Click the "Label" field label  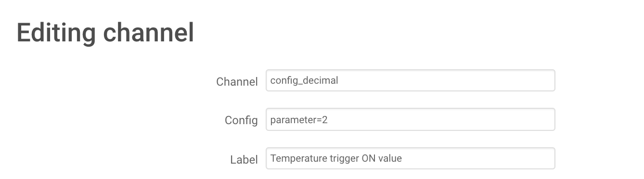pos(244,159)
